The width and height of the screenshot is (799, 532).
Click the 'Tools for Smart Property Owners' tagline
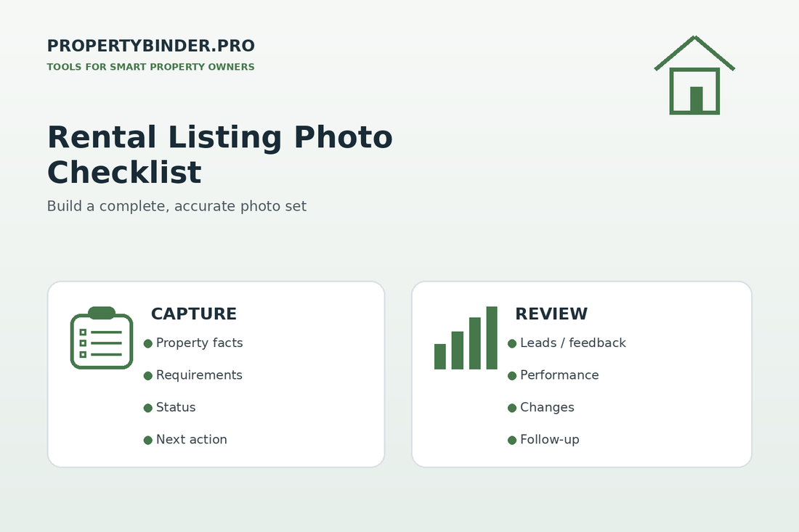151,67
